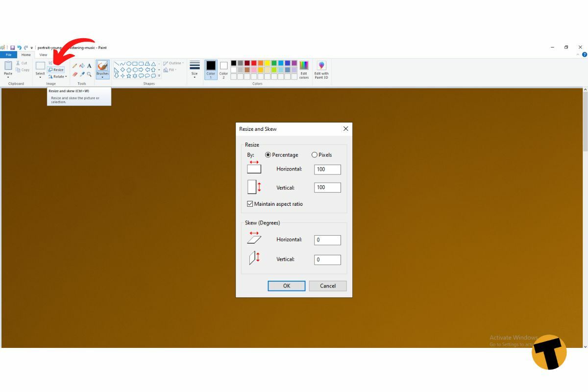Activate the Color picker eyedropper tool
Image resolution: width=588 pixels, height=392 pixels.
(x=82, y=74)
